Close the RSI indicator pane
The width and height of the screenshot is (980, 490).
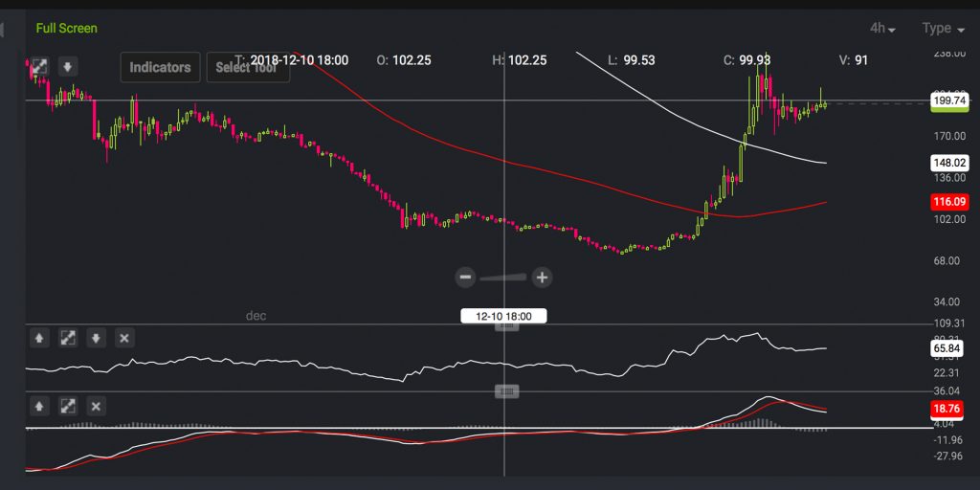[x=123, y=338]
